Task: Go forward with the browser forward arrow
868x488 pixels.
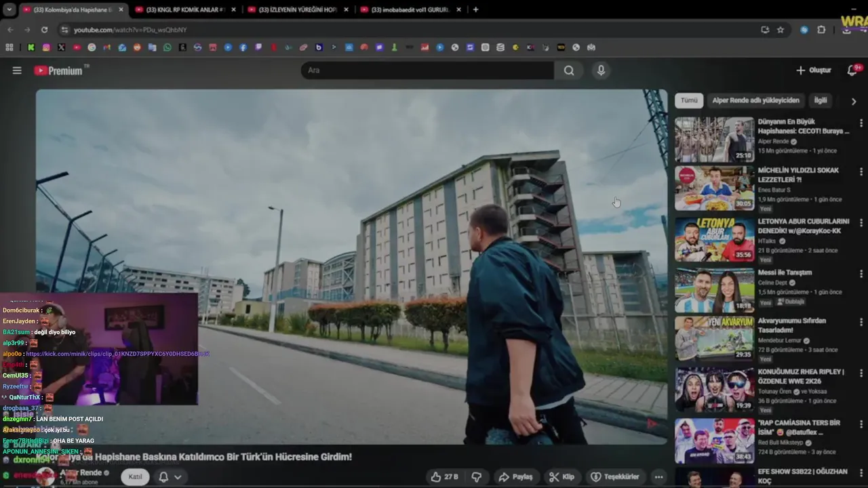Action: pos(27,30)
